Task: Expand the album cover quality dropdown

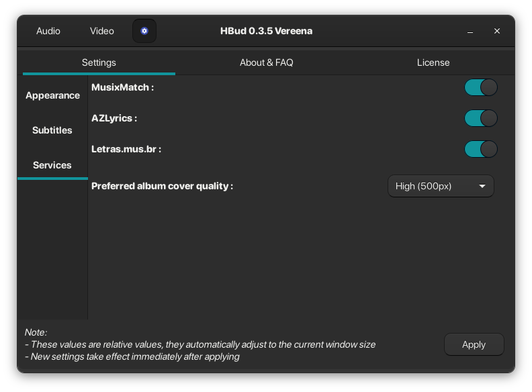Action: (x=441, y=186)
